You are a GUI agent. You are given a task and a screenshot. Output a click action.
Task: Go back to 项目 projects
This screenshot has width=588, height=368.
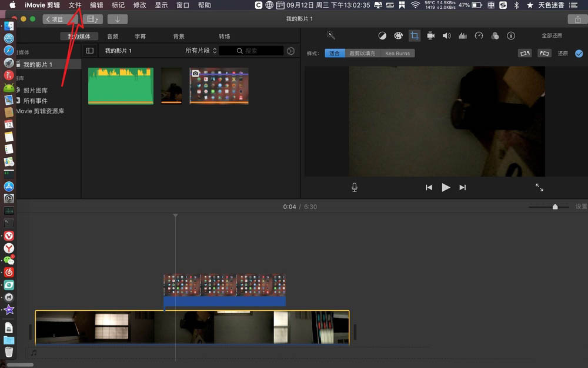59,19
